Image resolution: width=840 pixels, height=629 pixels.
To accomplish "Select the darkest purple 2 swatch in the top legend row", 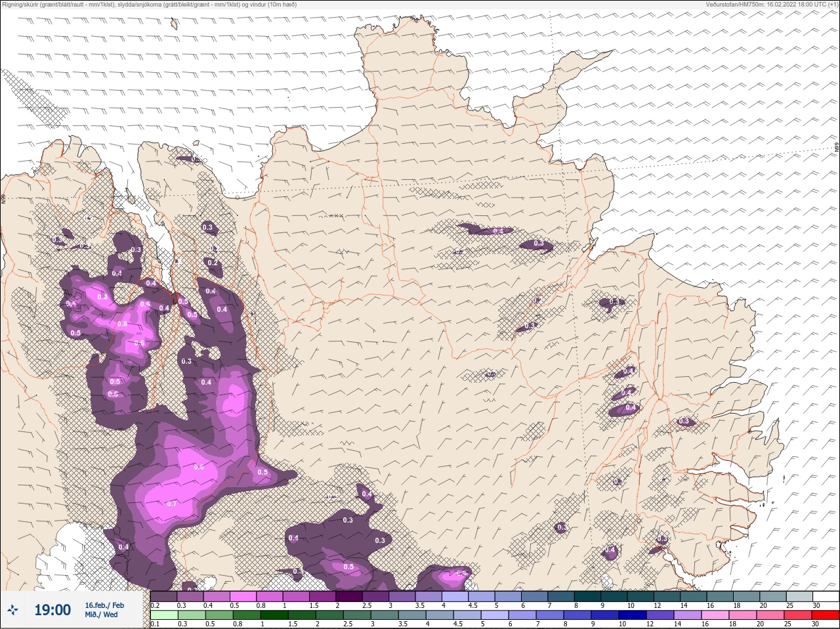I will click(x=349, y=596).
